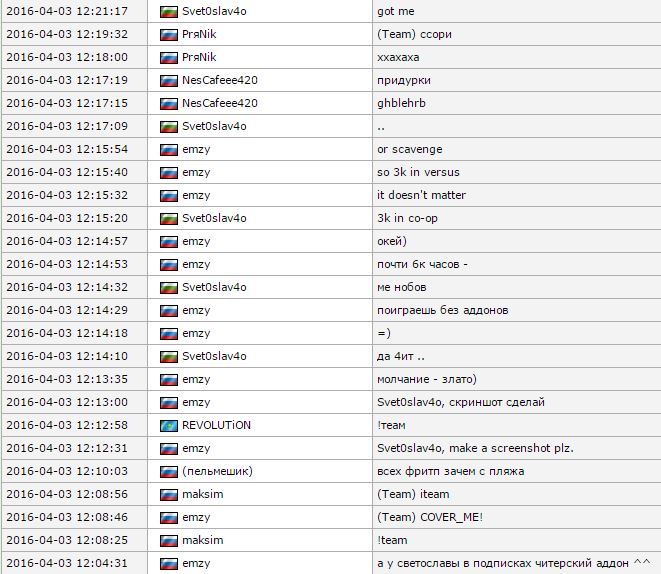
Task: Click the flag icon beside REVOLUTiON
Action: tap(168, 425)
